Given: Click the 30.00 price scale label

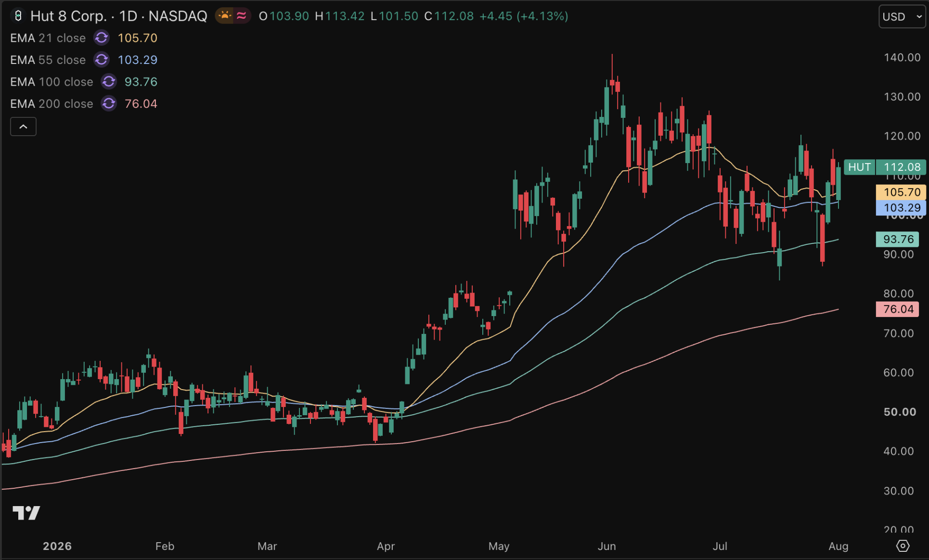Looking at the screenshot, I should point(898,491).
